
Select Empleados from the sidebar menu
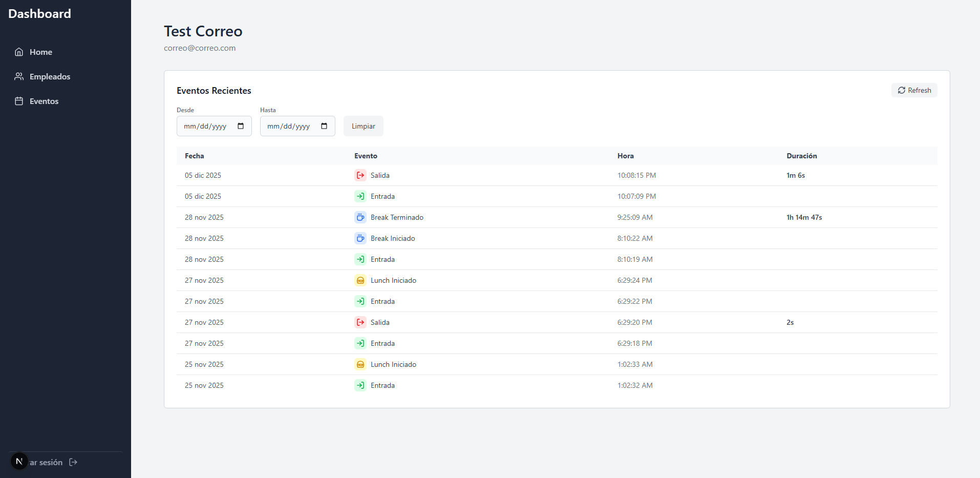click(49, 76)
